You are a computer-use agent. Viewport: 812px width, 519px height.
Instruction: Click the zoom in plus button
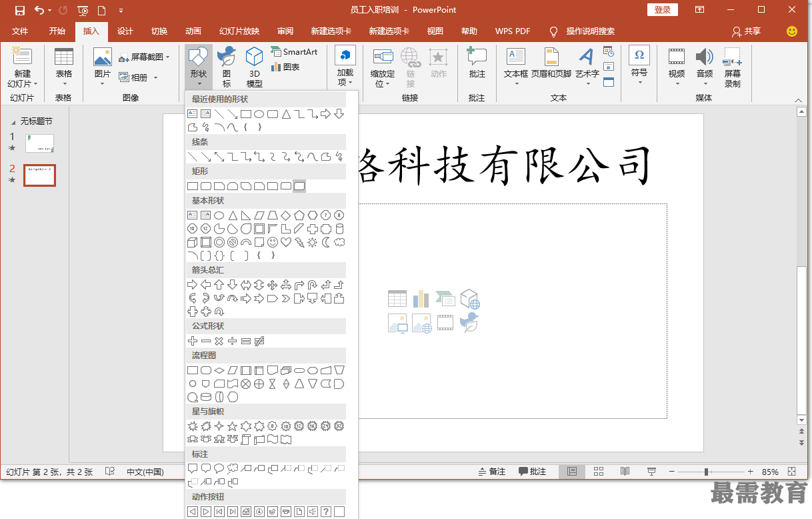[751, 472]
